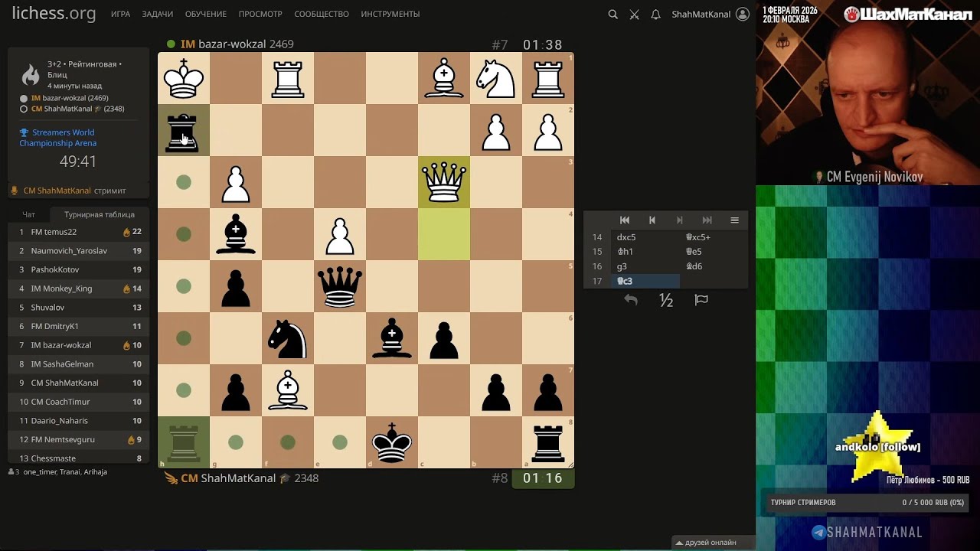This screenshot has height=551, width=980.
Task: Open Naumovich_Yaroslav standings row
Action: (80, 251)
